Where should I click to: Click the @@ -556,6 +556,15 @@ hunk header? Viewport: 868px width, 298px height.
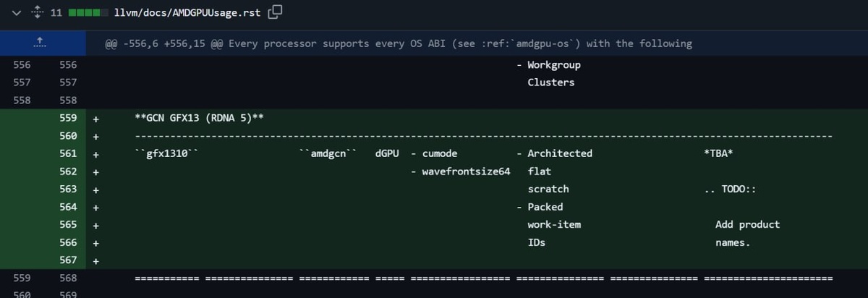tap(398, 43)
